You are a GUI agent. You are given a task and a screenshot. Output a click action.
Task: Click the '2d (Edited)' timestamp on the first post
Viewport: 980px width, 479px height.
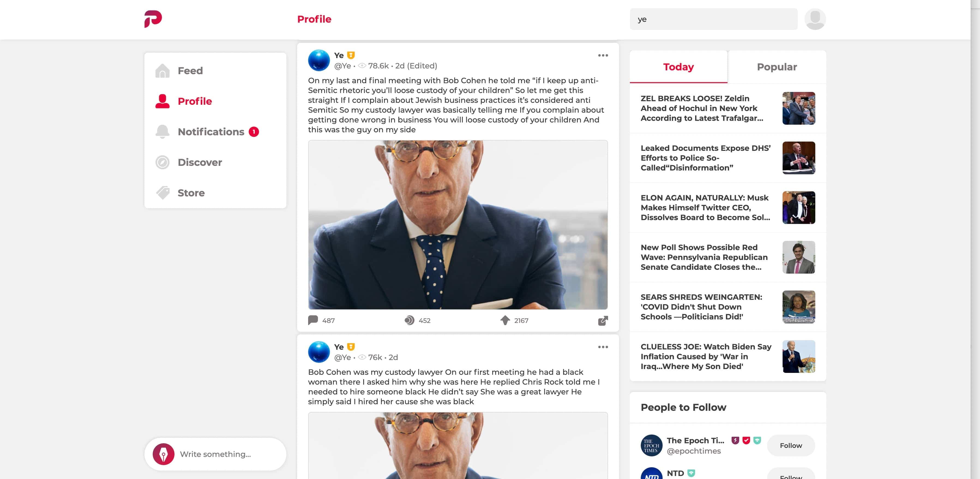[416, 66]
